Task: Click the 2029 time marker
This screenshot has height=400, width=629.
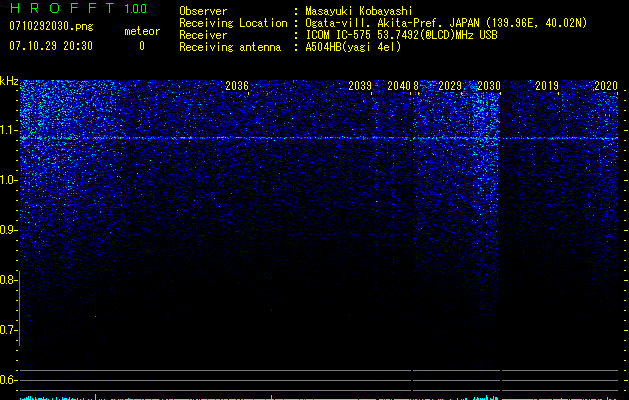Action: 450,86
